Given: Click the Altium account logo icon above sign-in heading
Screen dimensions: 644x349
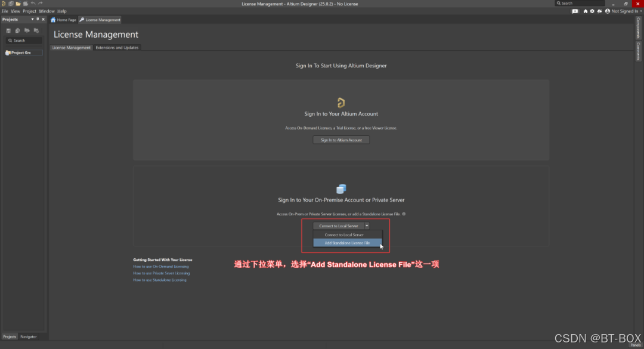Looking at the screenshot, I should (x=341, y=103).
